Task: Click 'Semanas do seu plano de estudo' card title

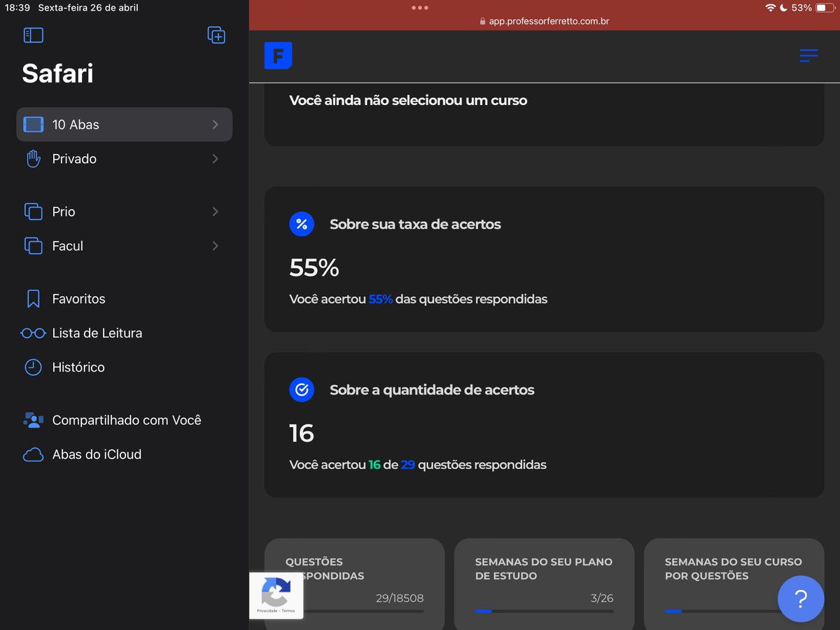Action: 544,568
